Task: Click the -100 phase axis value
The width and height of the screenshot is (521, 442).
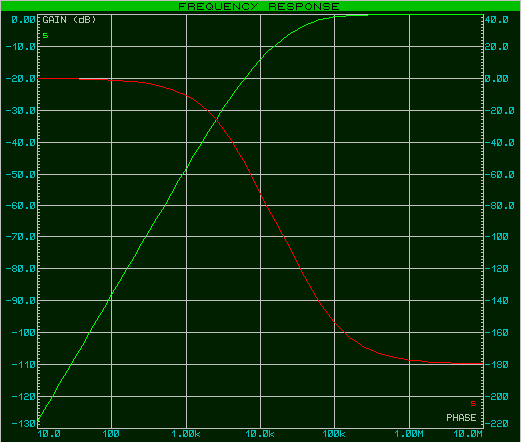Action: pos(497,237)
